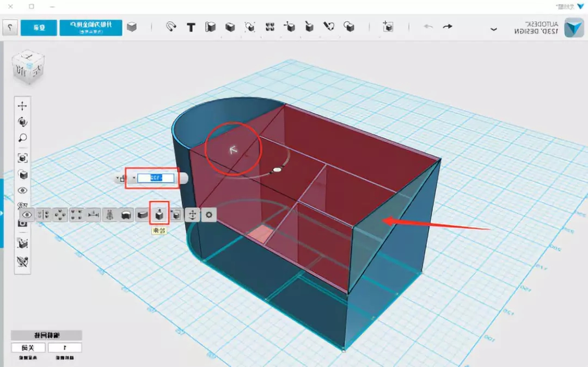Open the context toolbar gear settings
The image size is (588, 367).
pos(209,215)
